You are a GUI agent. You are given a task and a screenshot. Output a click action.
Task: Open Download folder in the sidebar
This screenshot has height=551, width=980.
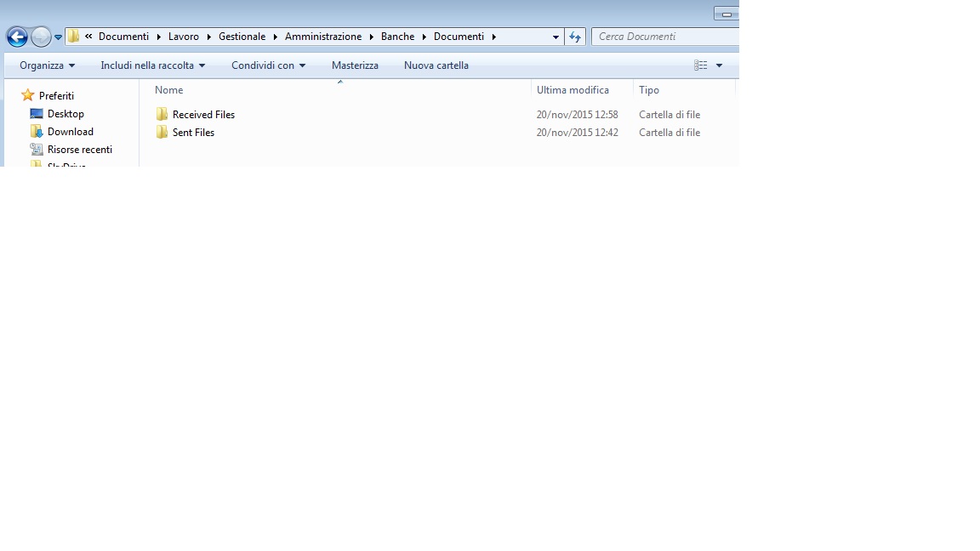coord(70,132)
